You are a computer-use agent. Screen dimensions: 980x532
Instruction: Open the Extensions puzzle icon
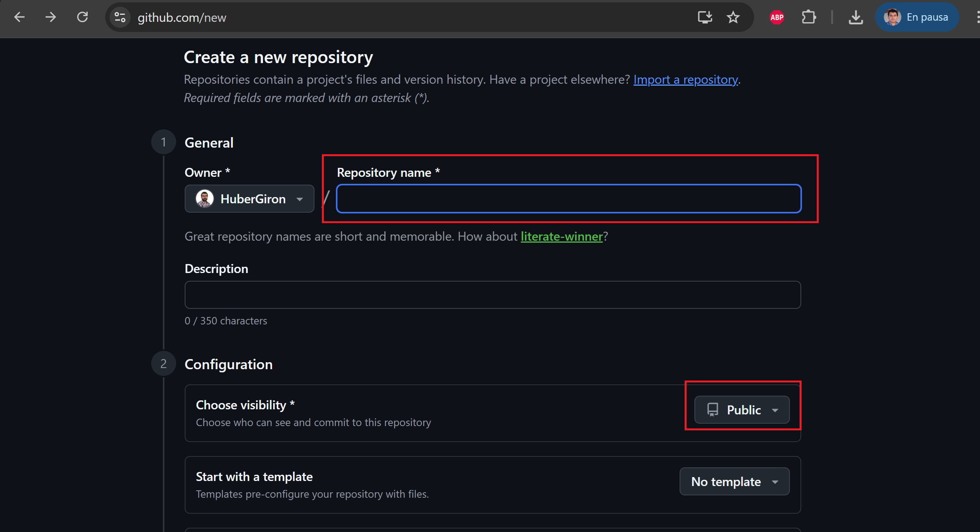(809, 17)
